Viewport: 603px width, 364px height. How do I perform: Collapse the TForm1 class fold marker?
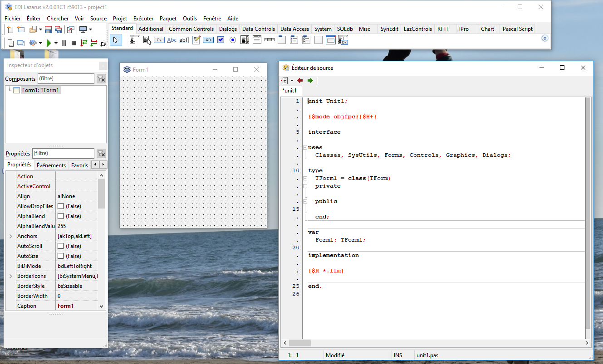[x=305, y=179]
